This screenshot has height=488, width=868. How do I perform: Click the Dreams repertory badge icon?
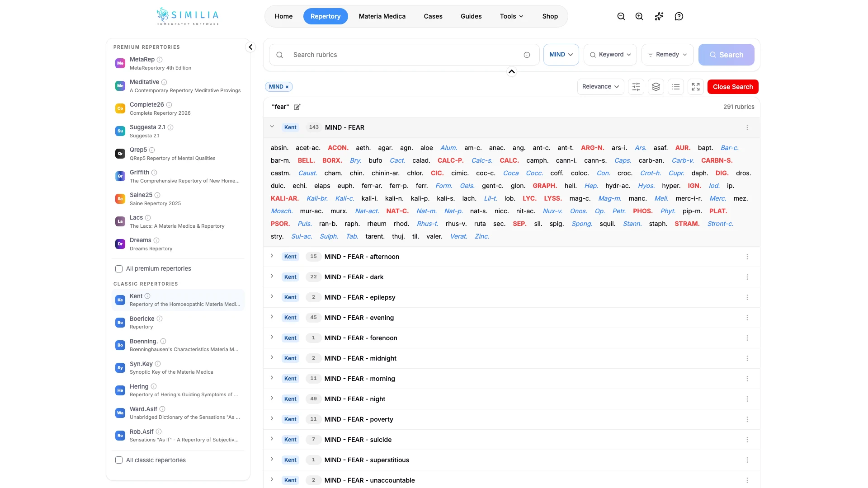tap(120, 244)
